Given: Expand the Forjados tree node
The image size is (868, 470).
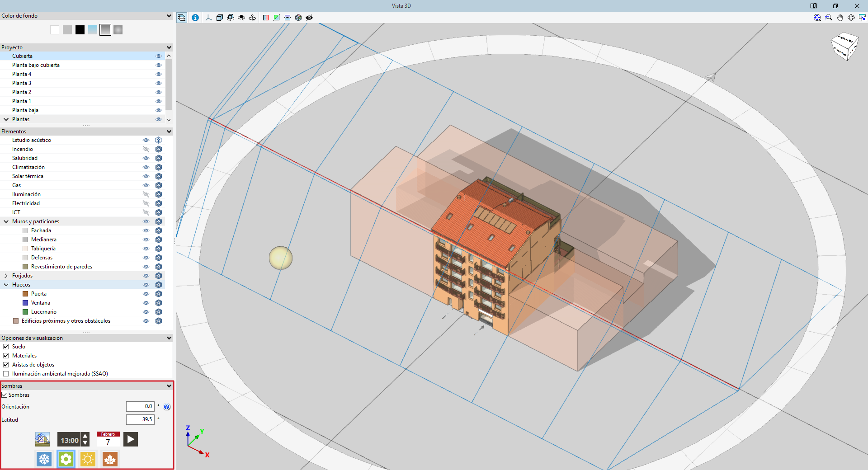Looking at the screenshot, I should click(6, 276).
